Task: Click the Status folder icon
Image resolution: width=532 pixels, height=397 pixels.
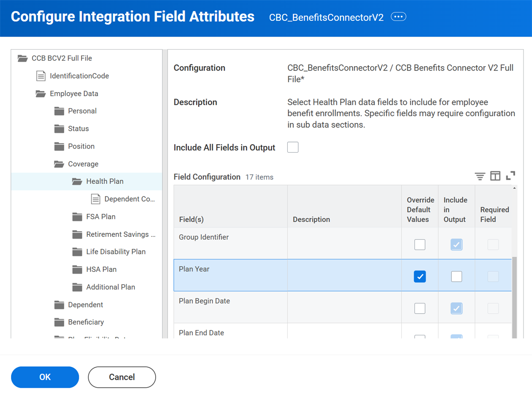Action: (x=59, y=129)
